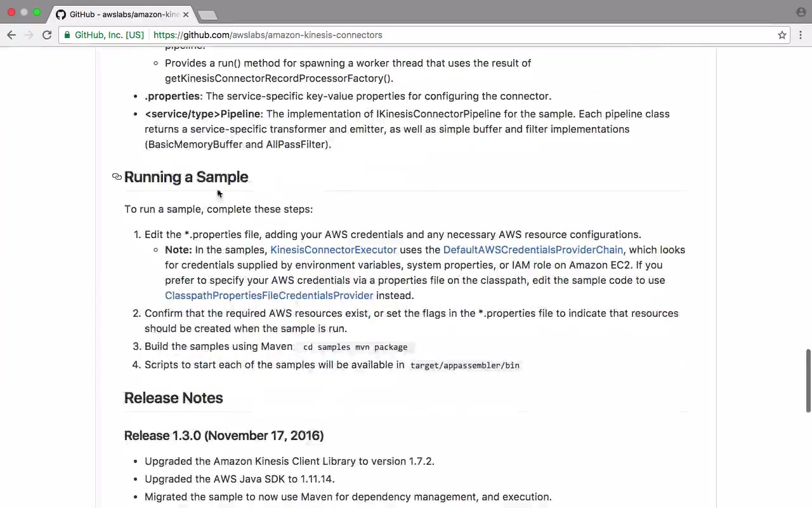
Task: Click the anchor icon beside Running a Sample
Action: coord(117,177)
